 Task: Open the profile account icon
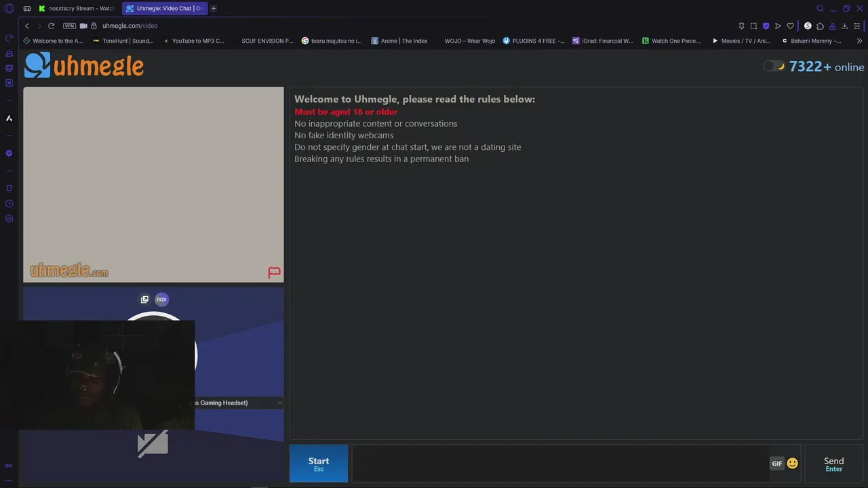(832, 26)
